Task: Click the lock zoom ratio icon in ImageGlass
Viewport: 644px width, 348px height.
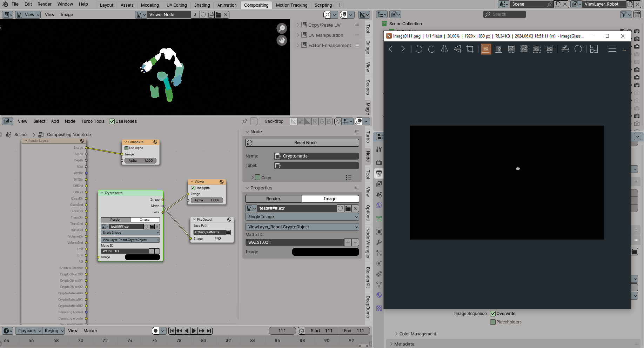Action: tap(498, 49)
